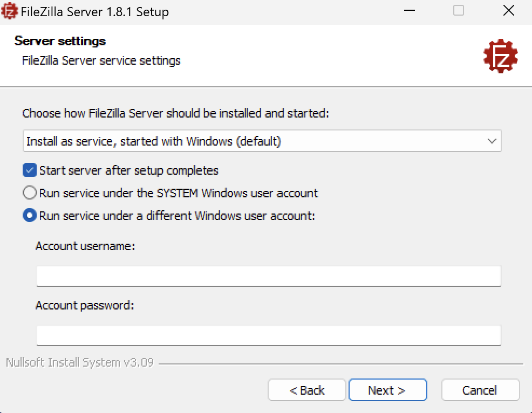The height and width of the screenshot is (413, 532).
Task: Minimize the setup window
Action: 410,11
